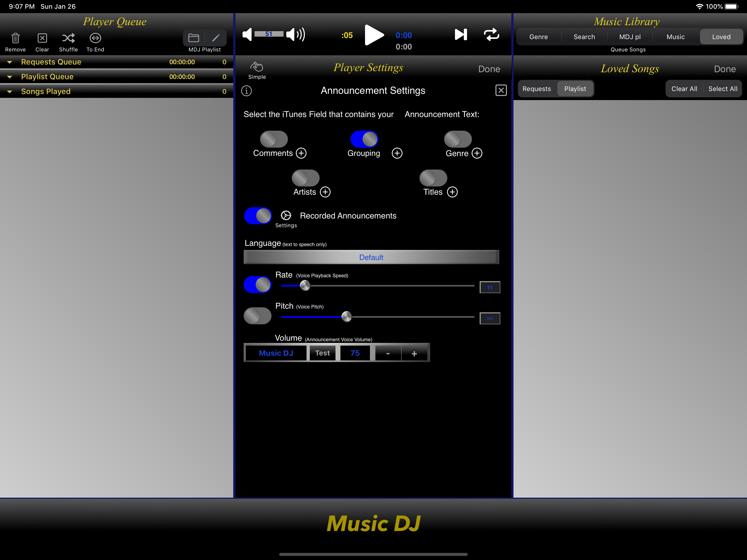Click the plus icon beside Titles
This screenshot has height=560, width=747.
(453, 192)
